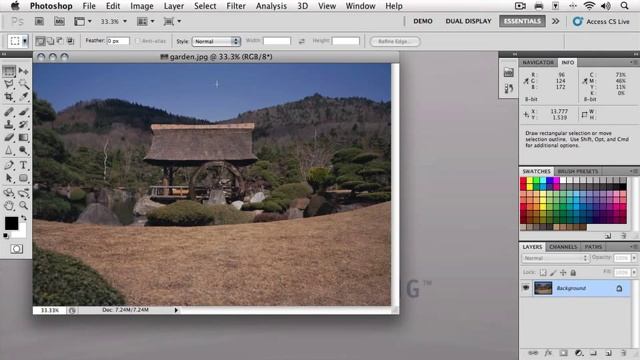This screenshot has height=360, width=640.
Task: Select the Quick Selection tool
Action: pyautogui.click(x=23, y=84)
